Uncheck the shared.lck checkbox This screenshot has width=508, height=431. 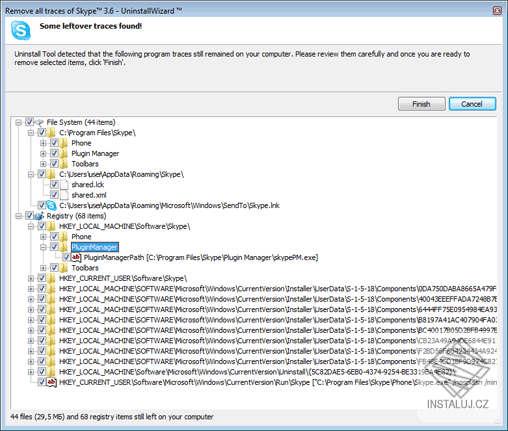(54, 184)
